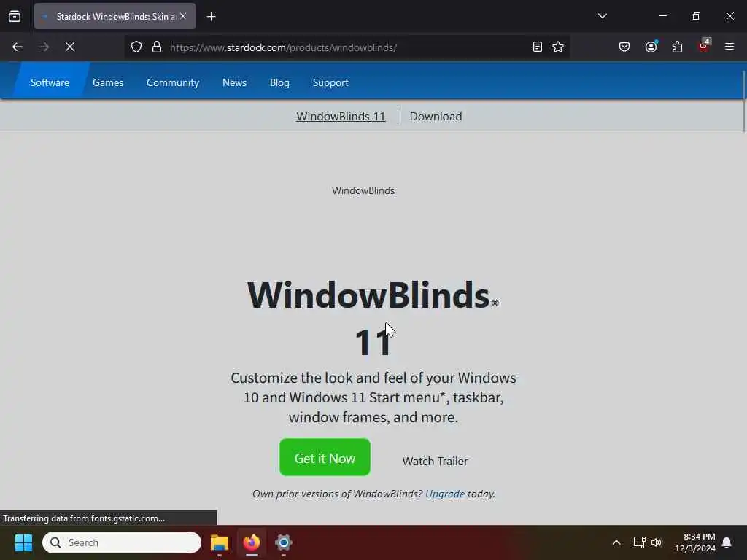The width and height of the screenshot is (747, 560).
Task: Open the Windows Start menu
Action: pos(23,542)
